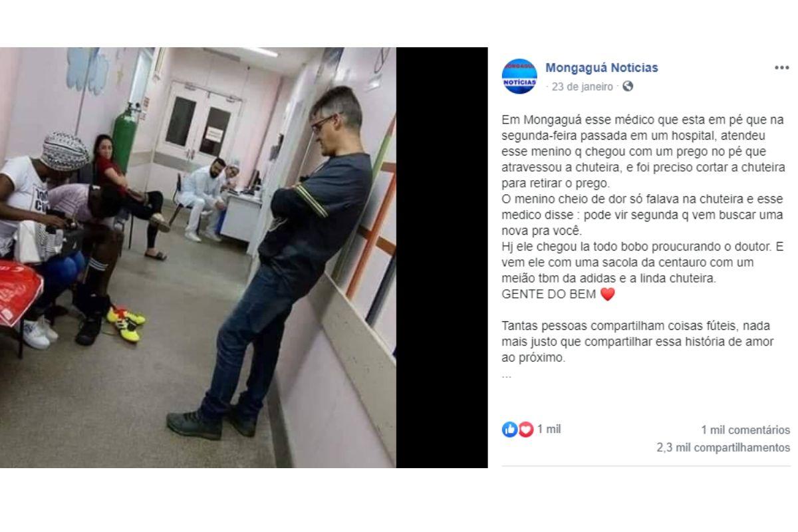
Task: Click the blue like reaction icon
Action: [509, 430]
